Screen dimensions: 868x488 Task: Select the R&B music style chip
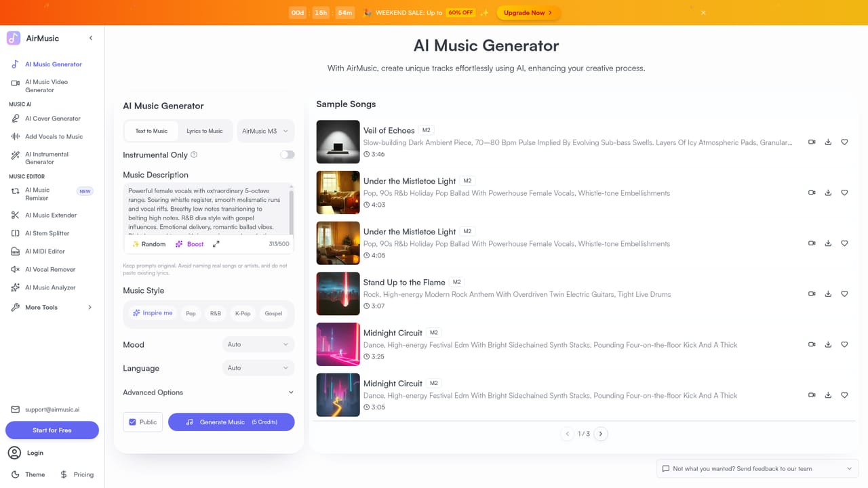tap(216, 313)
